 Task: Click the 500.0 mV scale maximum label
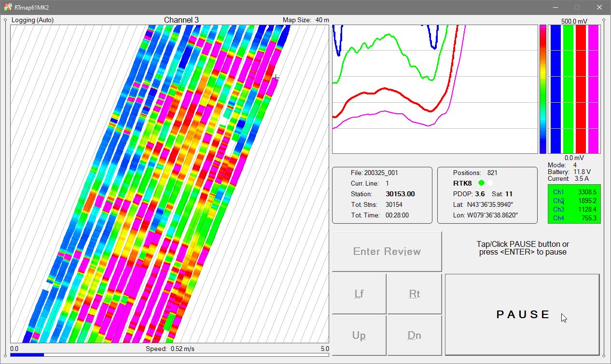574,21
